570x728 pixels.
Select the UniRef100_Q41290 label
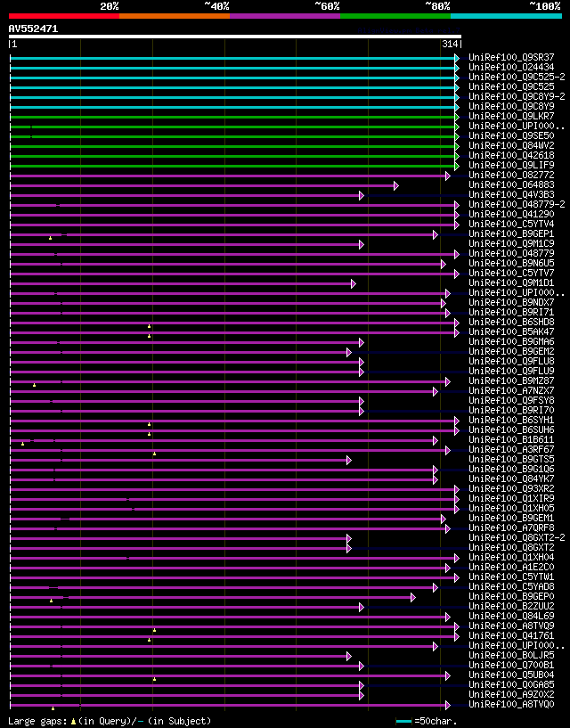(x=511, y=215)
